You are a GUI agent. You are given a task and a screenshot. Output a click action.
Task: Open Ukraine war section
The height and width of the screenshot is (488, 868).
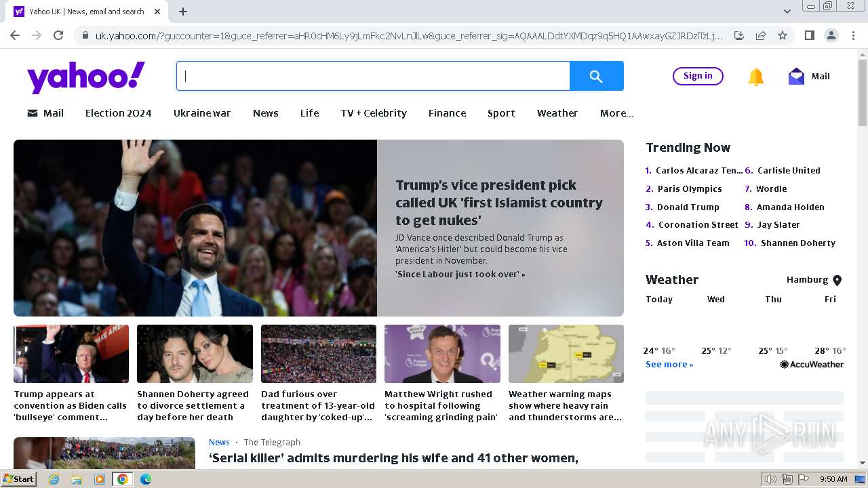(202, 113)
